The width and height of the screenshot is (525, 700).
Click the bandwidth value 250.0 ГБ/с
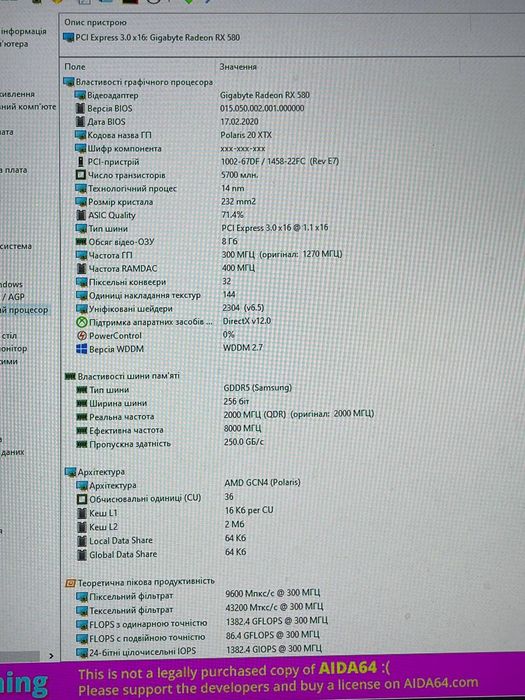[x=244, y=442]
